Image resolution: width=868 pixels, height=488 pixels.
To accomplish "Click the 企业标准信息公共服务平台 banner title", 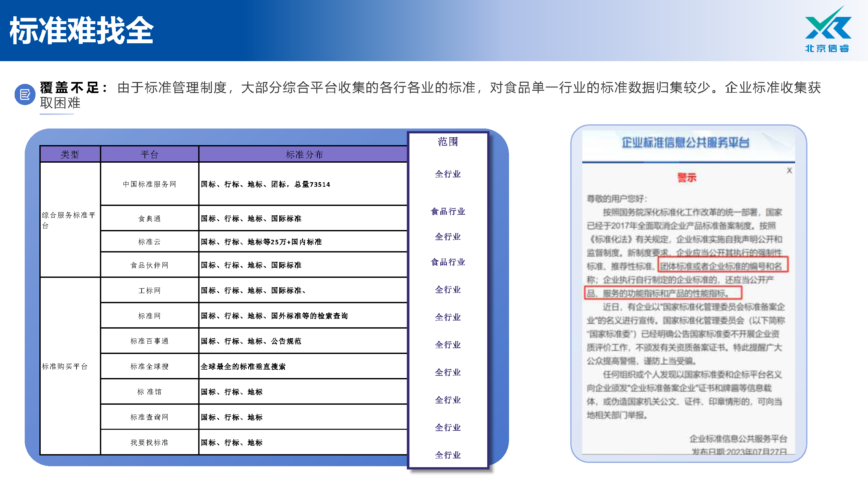I will tap(685, 143).
